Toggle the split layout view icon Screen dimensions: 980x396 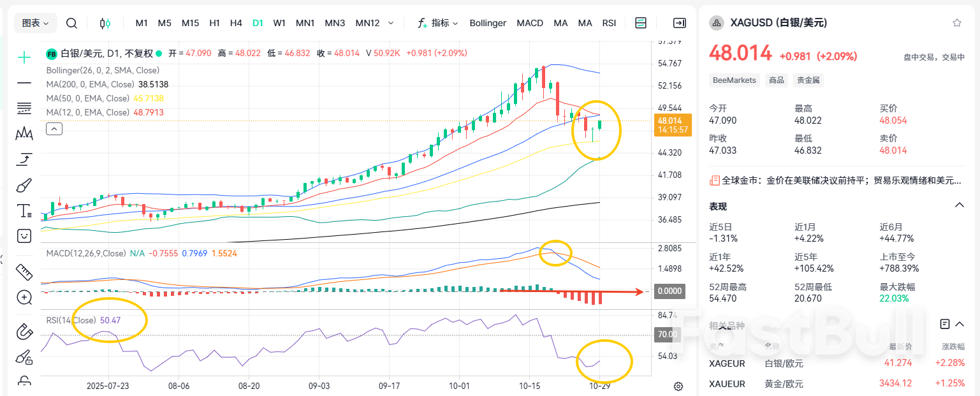click(x=640, y=22)
